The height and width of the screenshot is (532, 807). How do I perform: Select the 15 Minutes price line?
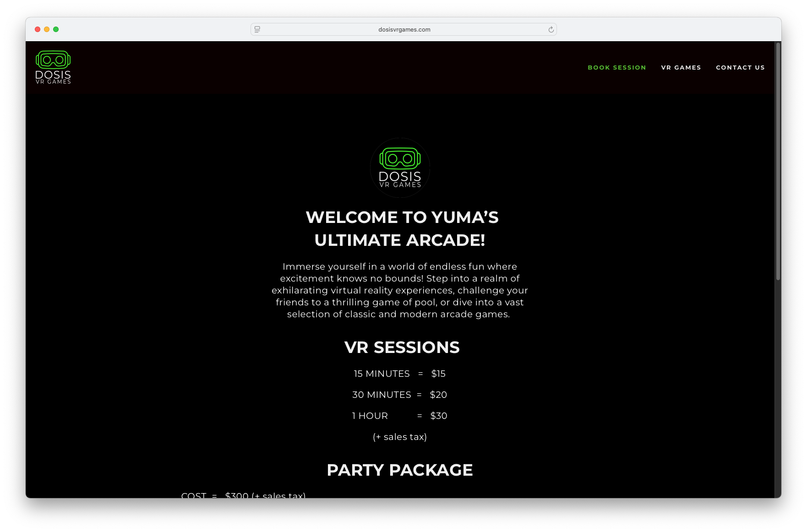coord(400,374)
